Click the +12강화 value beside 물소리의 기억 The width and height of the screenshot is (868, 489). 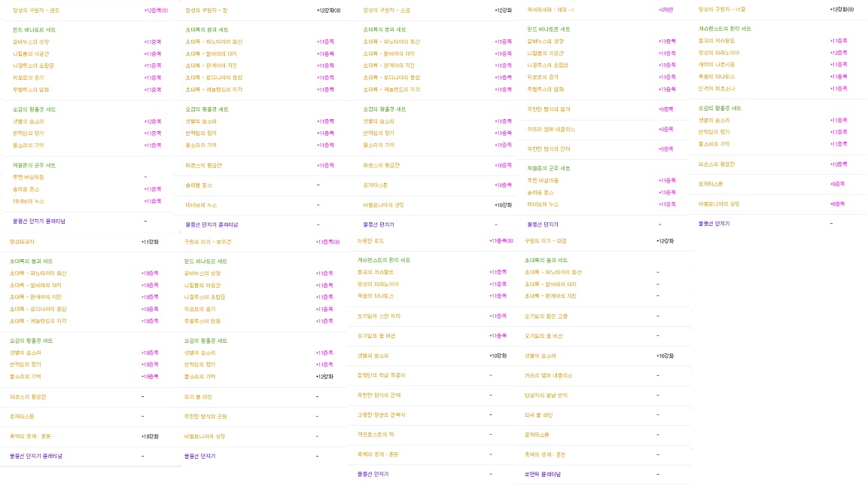[324, 376]
